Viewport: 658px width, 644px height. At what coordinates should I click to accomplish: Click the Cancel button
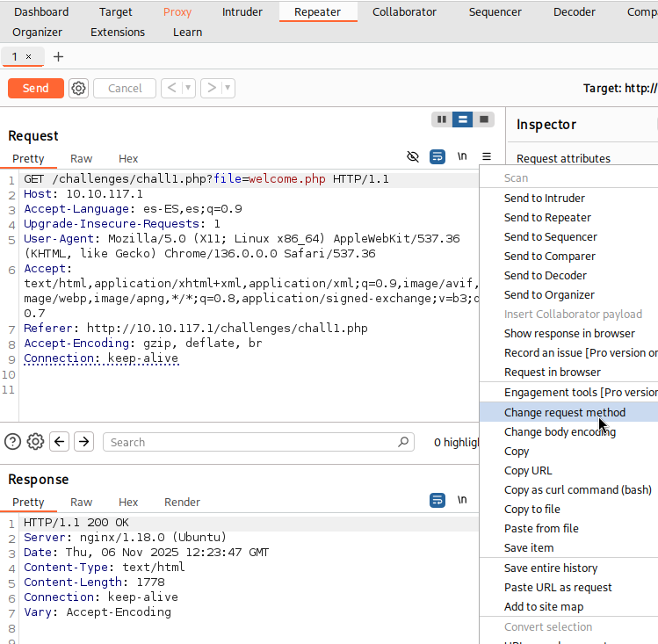[x=125, y=88]
